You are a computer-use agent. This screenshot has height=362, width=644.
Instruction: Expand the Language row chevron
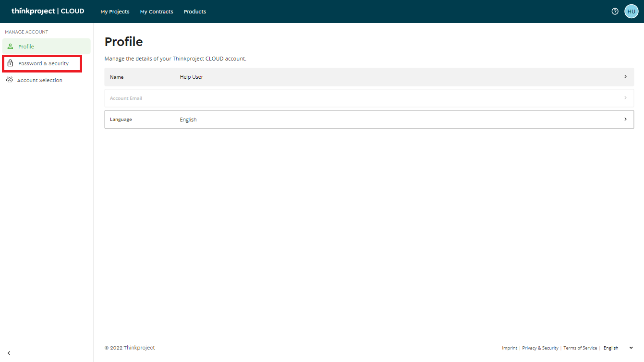[x=625, y=120]
